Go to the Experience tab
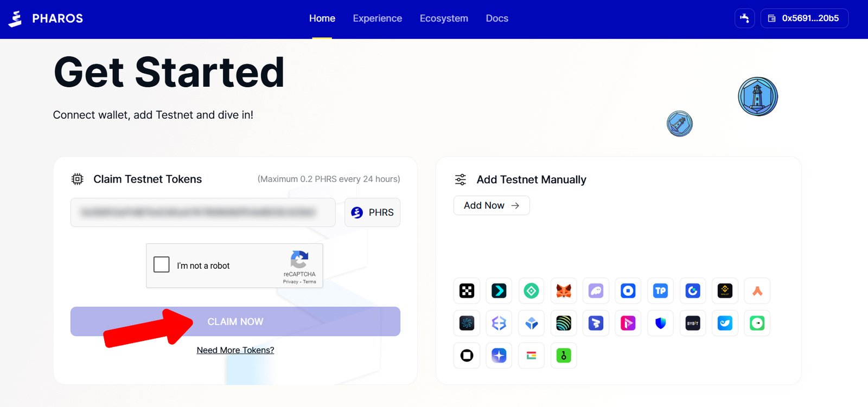Screen dimensions: 868x407 click(377, 18)
